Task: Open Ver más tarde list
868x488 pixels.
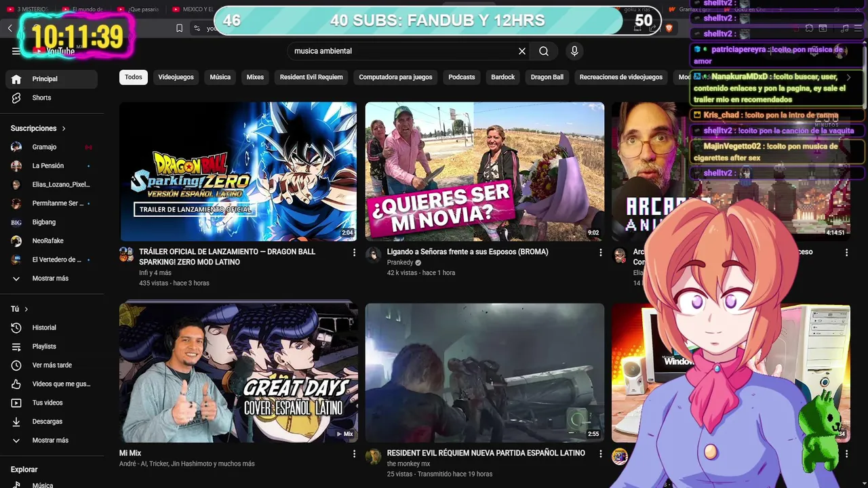Action: click(52, 365)
